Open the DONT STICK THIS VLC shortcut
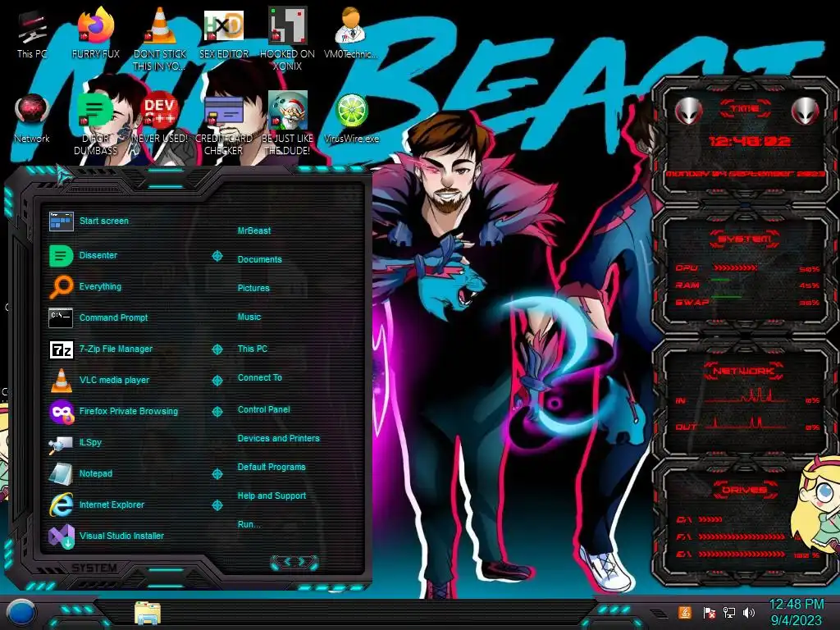This screenshot has height=630, width=840. click(x=160, y=39)
